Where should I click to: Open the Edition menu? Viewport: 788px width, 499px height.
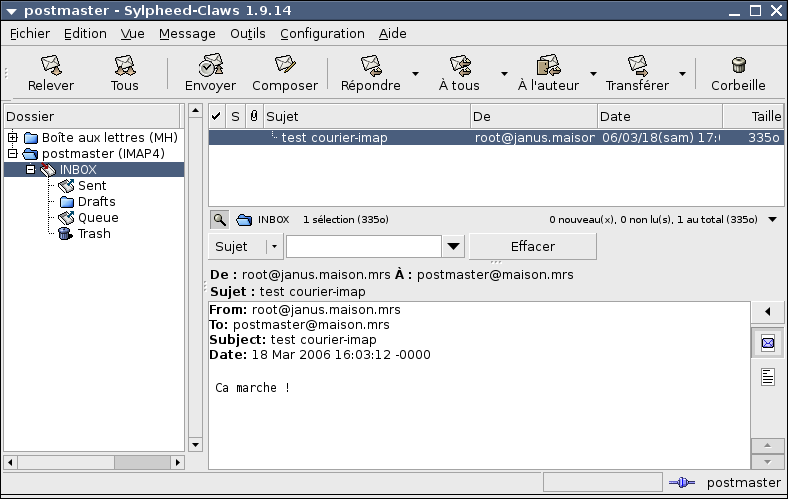pyautogui.click(x=85, y=34)
